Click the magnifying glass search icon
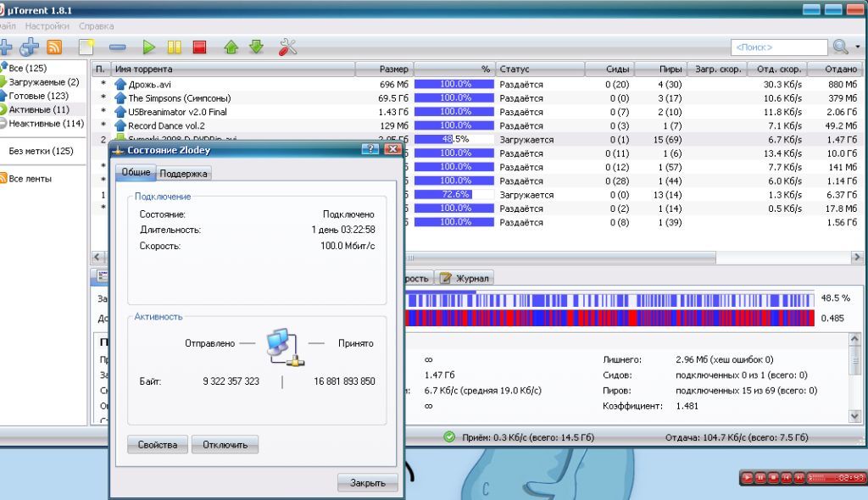The height and width of the screenshot is (500, 868). 841,47
